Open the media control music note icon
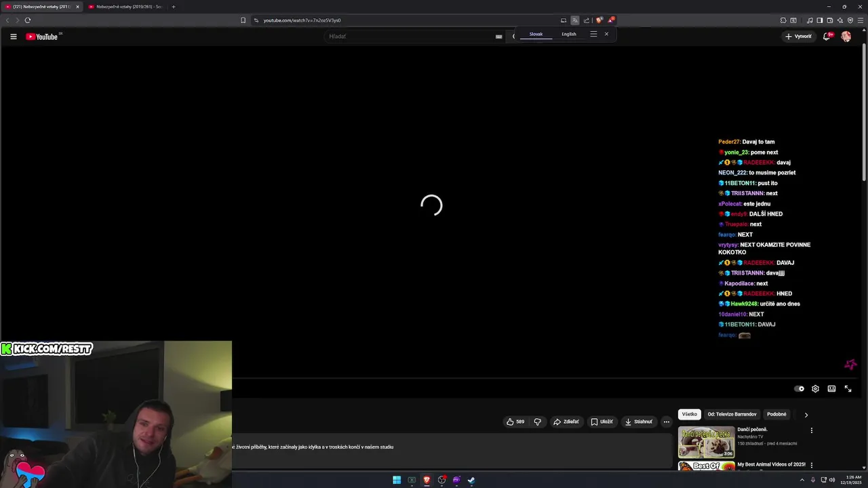 point(810,20)
